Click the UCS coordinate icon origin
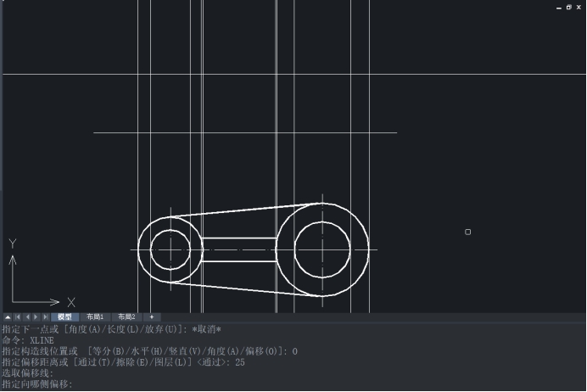Image resolution: width=587 pixels, height=392 pixels. [x=14, y=301]
